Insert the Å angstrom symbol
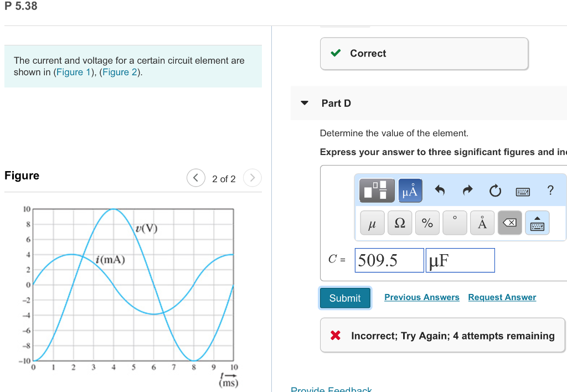 click(x=482, y=223)
